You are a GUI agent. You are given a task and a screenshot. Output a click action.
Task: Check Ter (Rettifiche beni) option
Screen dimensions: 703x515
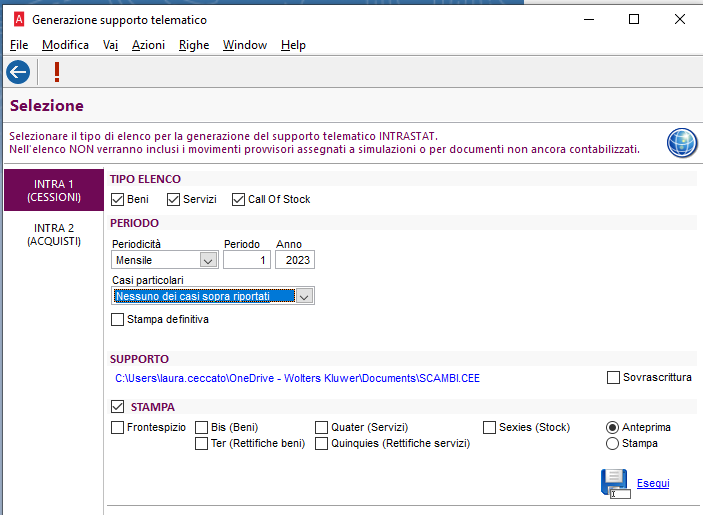coord(202,444)
